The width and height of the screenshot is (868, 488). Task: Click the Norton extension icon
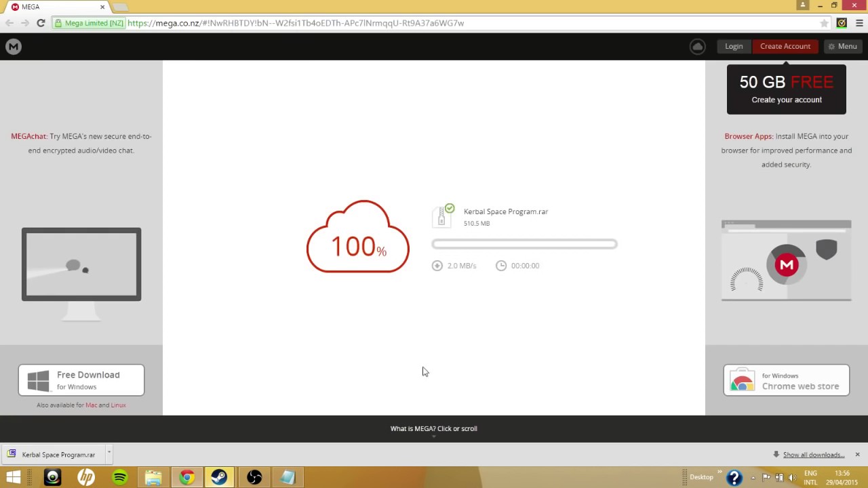click(842, 23)
